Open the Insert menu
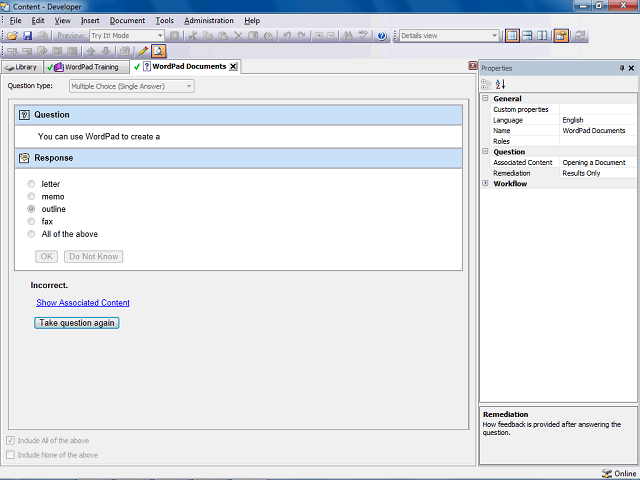 (90, 20)
